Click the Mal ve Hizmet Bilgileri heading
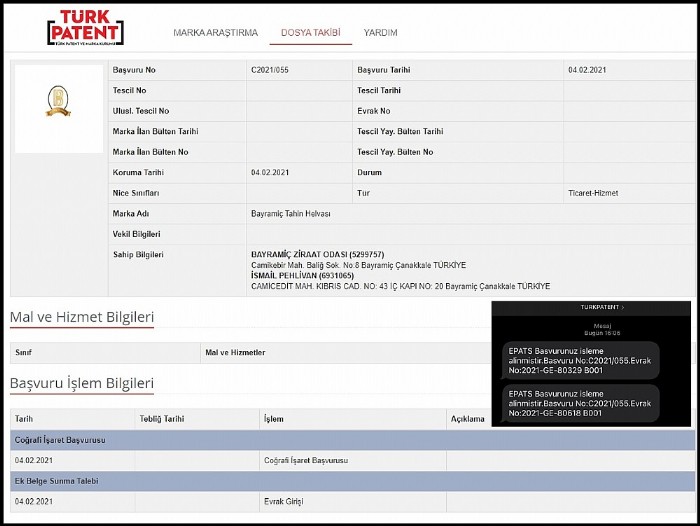Image resolution: width=700 pixels, height=526 pixels. 82,317
